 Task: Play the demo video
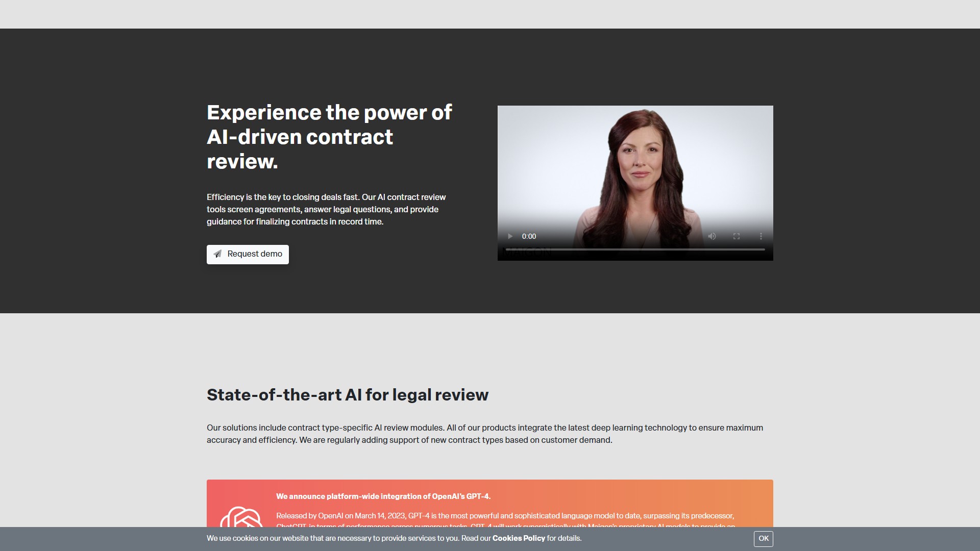pos(510,236)
